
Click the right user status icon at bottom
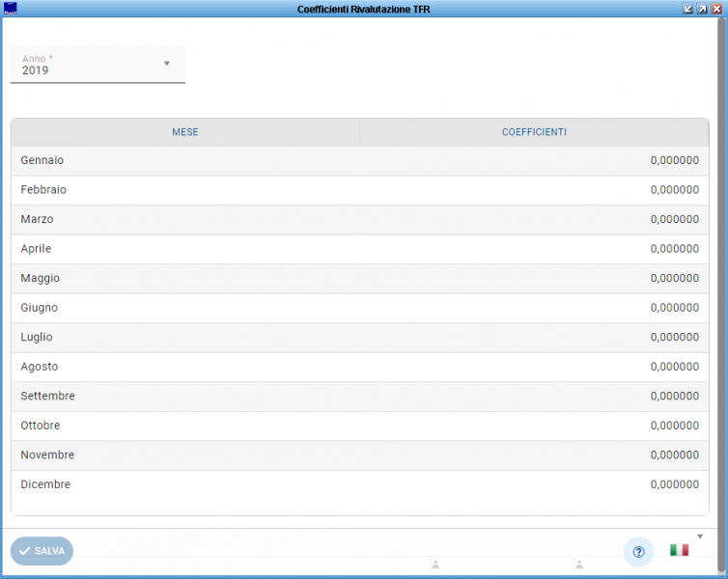pos(579,565)
